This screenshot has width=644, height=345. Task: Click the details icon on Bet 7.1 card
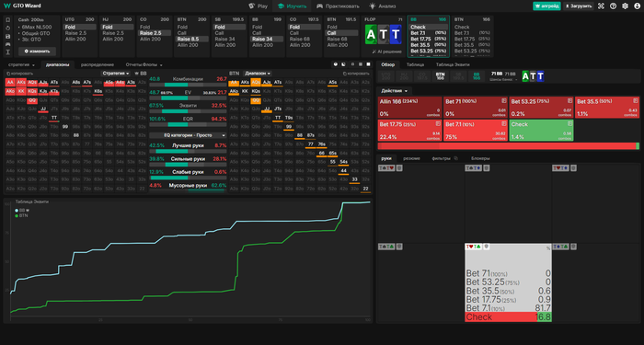(x=504, y=123)
